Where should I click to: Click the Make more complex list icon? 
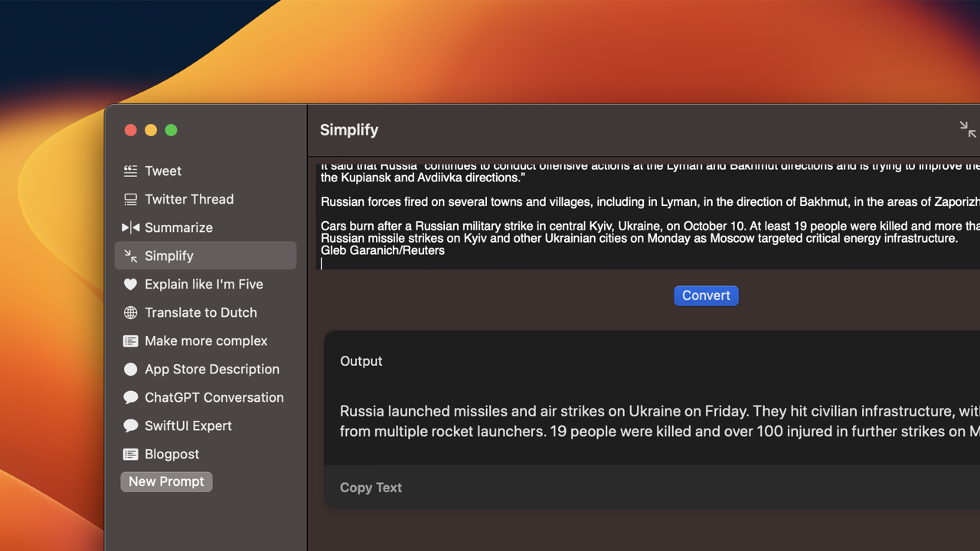tap(131, 341)
